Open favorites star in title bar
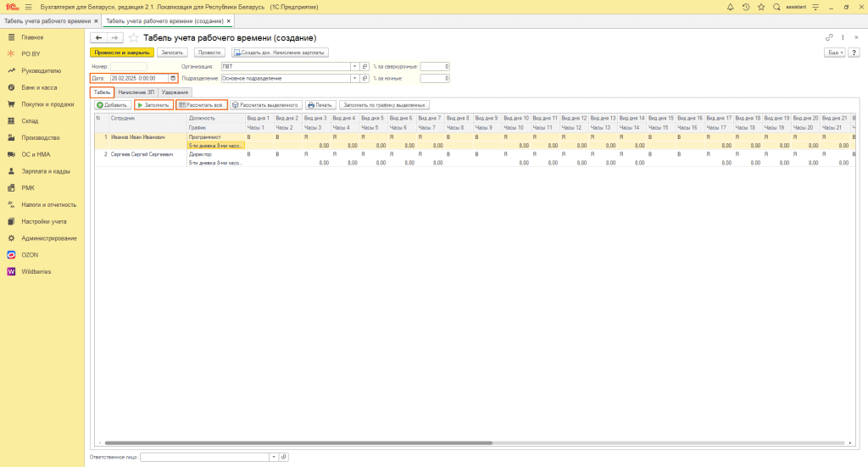Screen dimensions: 868x467 click(x=761, y=7)
